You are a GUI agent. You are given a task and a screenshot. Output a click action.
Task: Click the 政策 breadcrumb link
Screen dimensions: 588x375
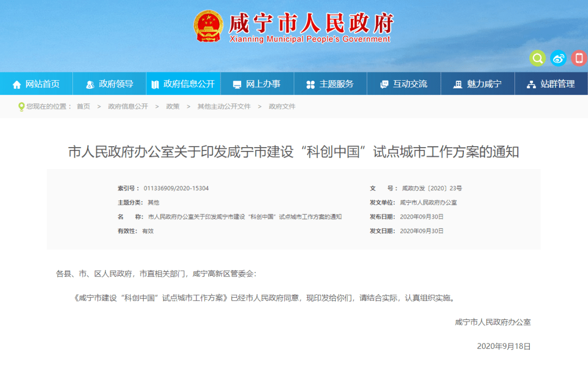(x=173, y=107)
